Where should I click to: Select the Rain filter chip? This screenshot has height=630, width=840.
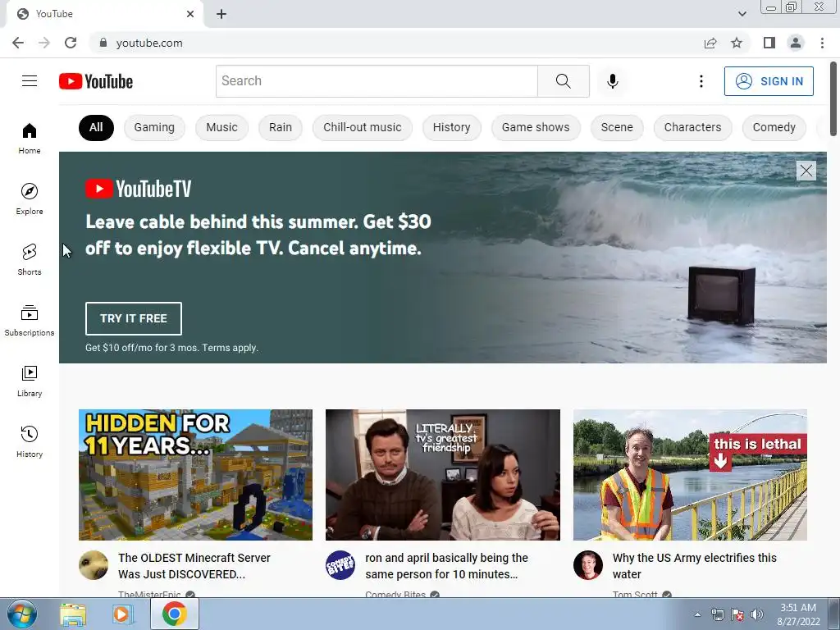(281, 127)
